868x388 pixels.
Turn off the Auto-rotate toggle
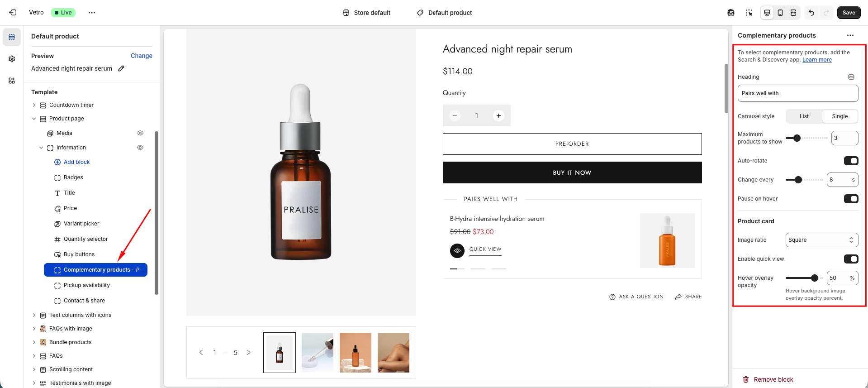(x=851, y=161)
